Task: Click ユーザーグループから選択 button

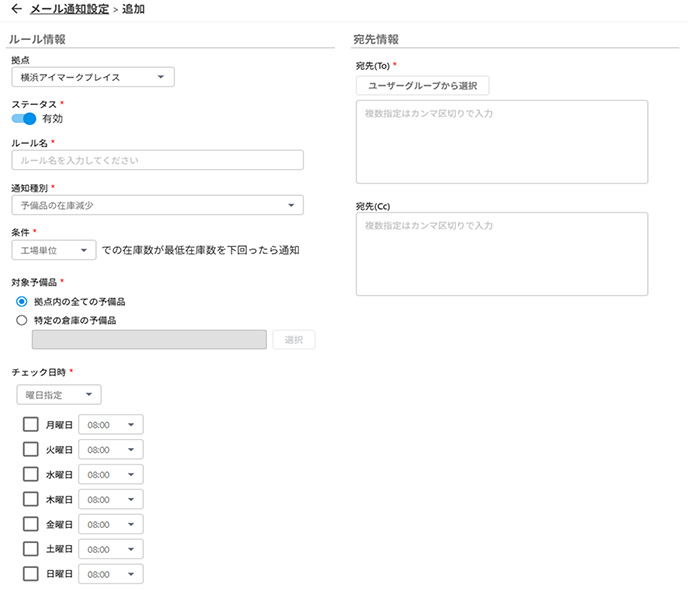Action: click(422, 86)
